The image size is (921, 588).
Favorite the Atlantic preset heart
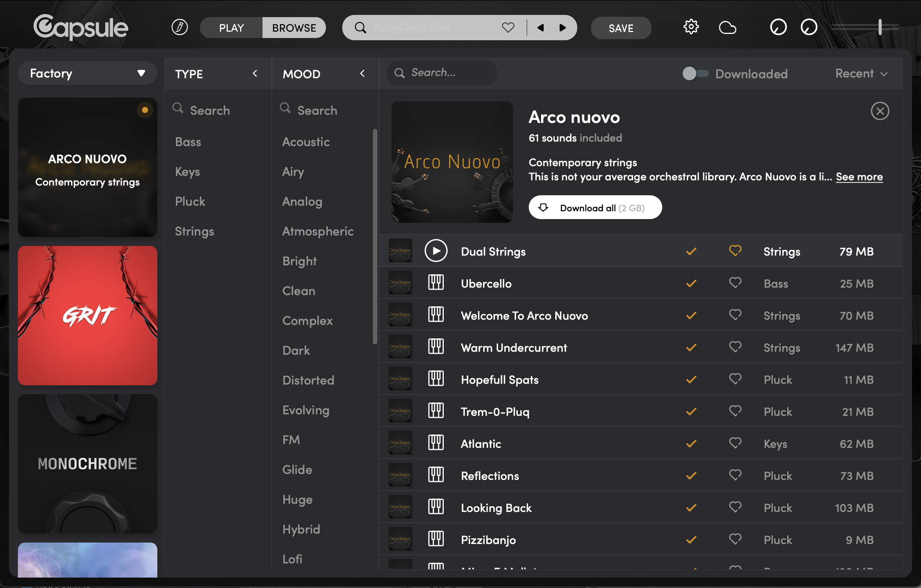coord(735,443)
